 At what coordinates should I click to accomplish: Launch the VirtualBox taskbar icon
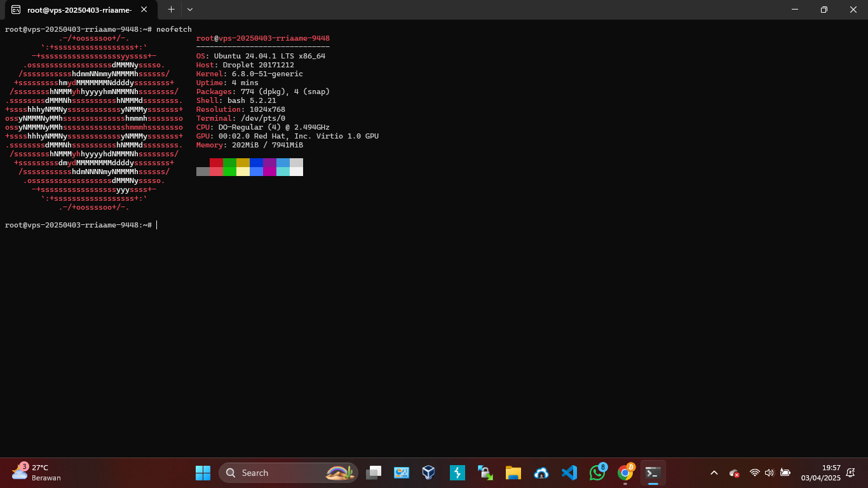428,473
